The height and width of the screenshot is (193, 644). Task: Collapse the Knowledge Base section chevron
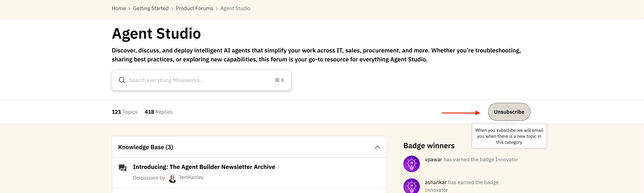click(377, 147)
